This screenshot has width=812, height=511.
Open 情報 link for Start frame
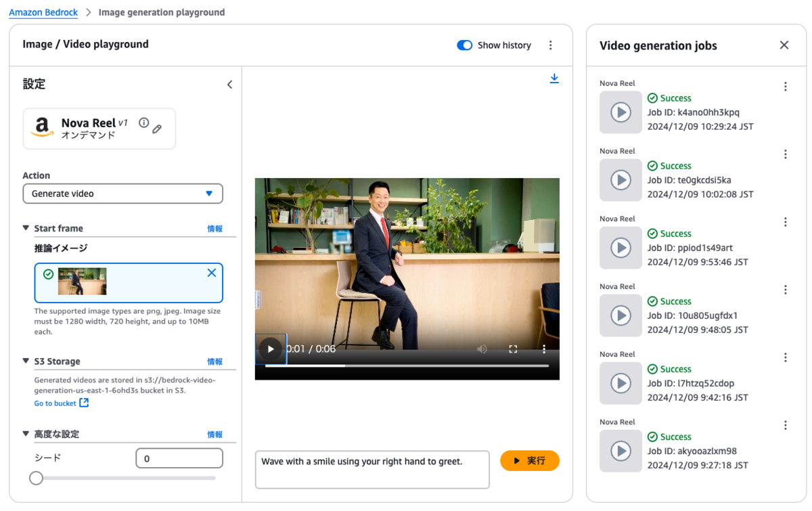point(215,229)
